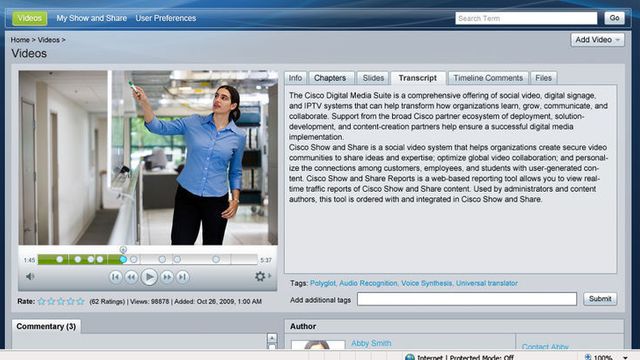This screenshot has width=640, height=360.
Task: Click the '(62 Ratings)' text
Action: (x=107, y=302)
